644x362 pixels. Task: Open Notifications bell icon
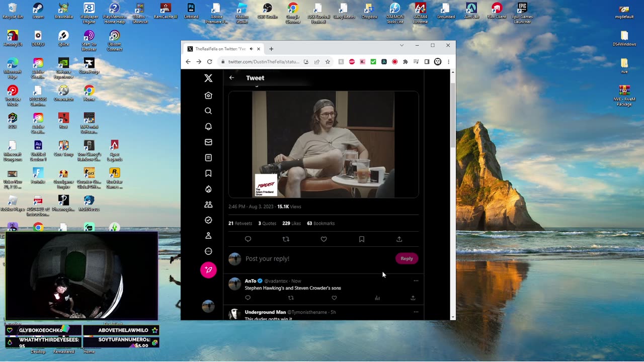208,127
